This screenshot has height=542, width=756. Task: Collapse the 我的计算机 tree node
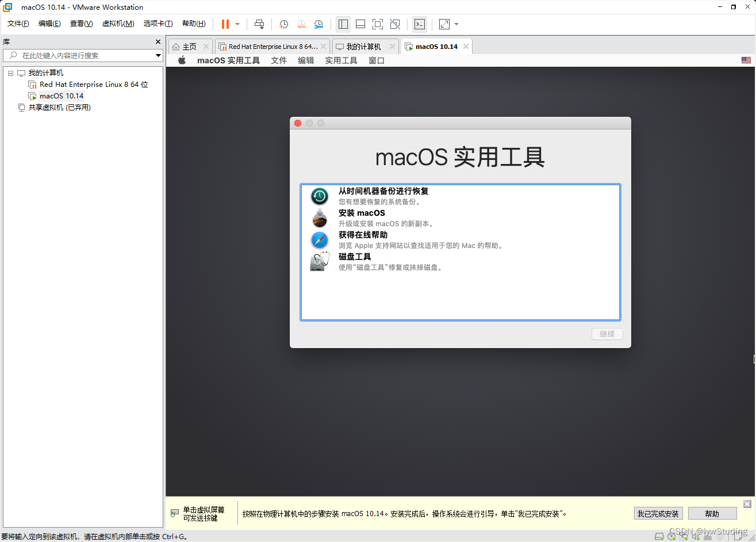(x=10, y=73)
